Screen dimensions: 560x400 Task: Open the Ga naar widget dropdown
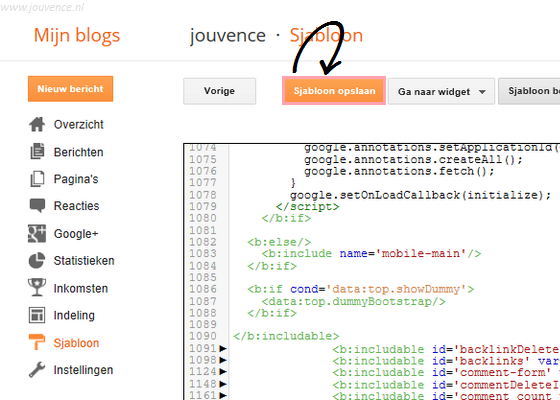441,92
